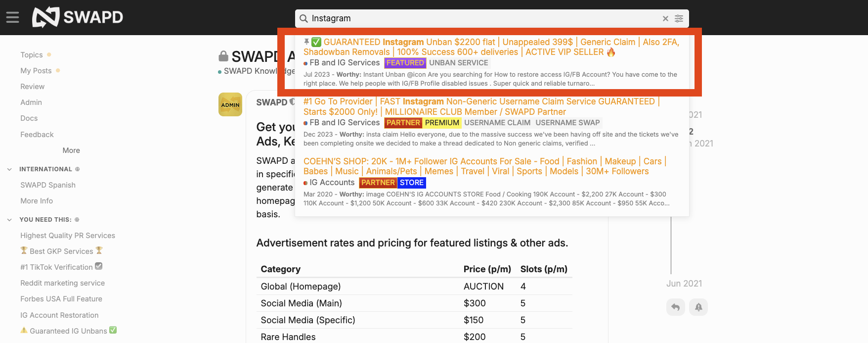The image size is (868, 343).
Task: Click the reply arrow button
Action: tap(675, 307)
